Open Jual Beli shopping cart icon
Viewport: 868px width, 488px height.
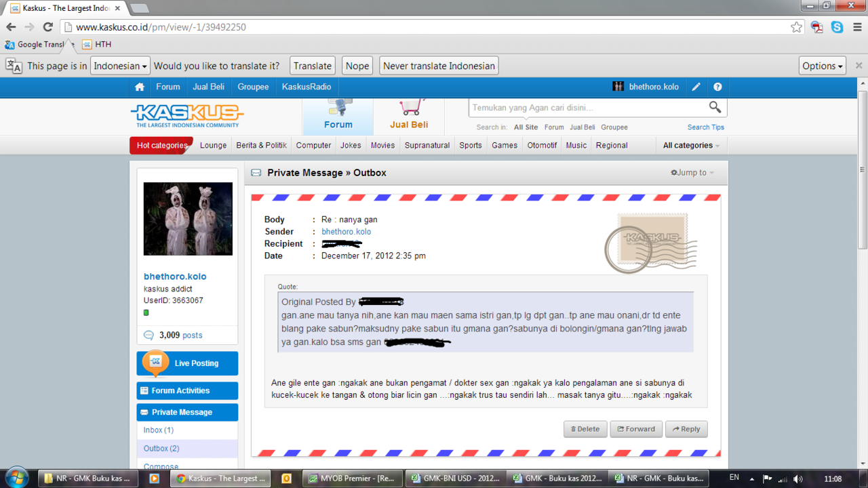click(409, 116)
